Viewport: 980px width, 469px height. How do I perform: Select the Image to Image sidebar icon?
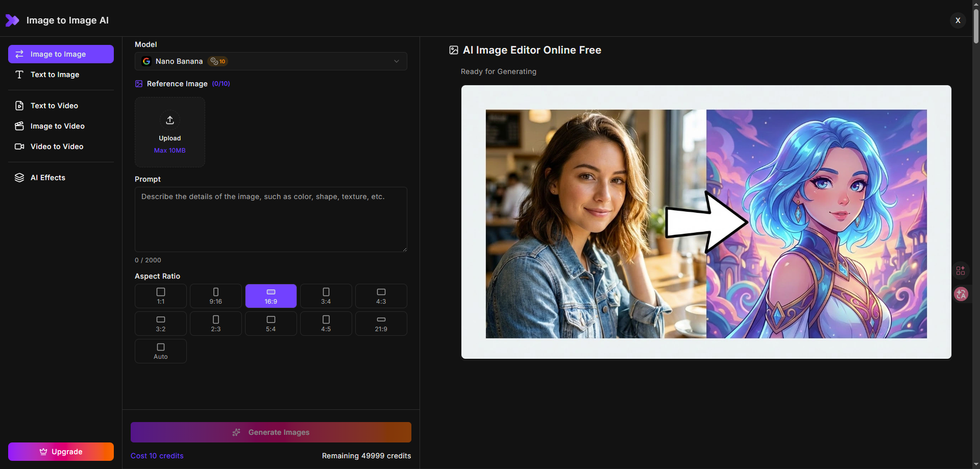[x=19, y=54]
